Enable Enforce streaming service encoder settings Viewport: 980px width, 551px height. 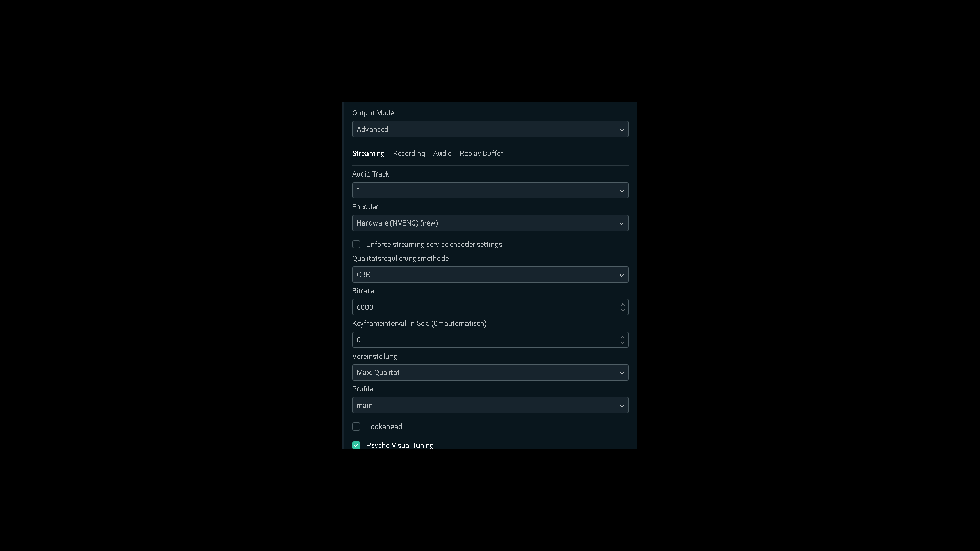(x=356, y=244)
